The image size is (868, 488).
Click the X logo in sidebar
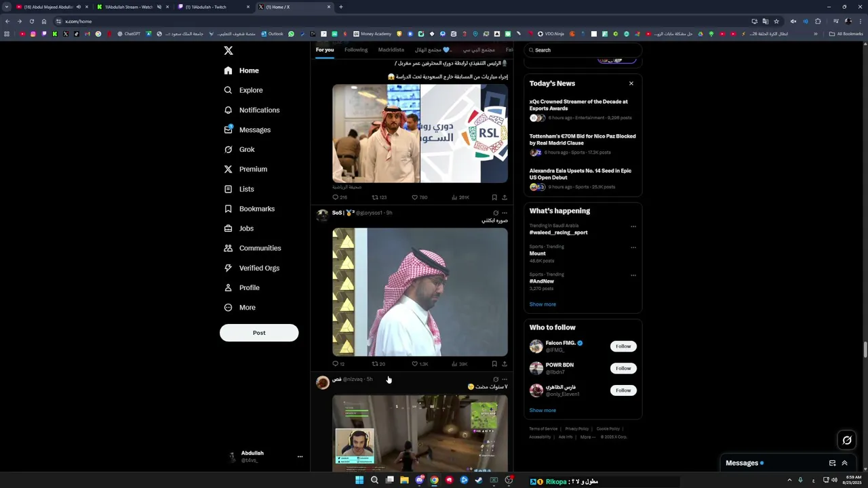pos(229,51)
